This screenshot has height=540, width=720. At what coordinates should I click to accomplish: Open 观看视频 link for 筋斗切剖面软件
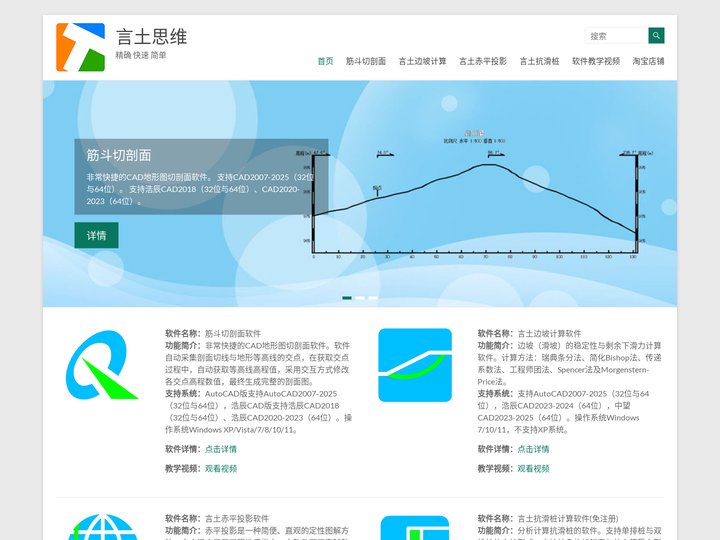tap(221, 468)
